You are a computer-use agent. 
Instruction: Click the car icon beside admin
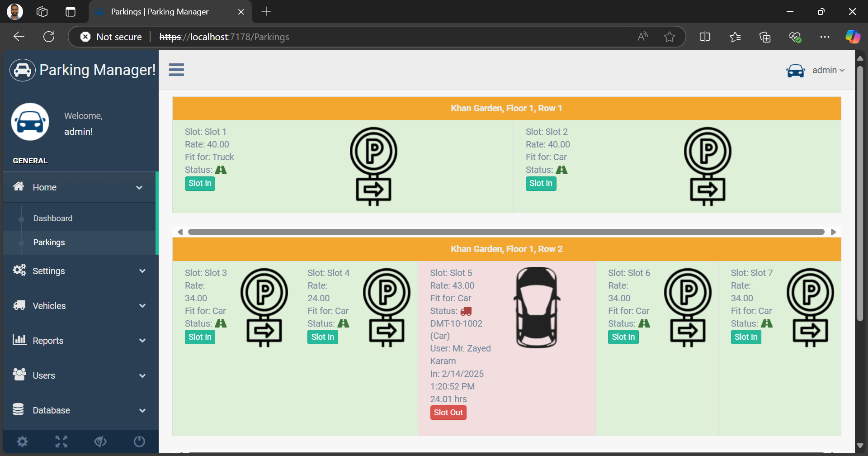coord(796,71)
